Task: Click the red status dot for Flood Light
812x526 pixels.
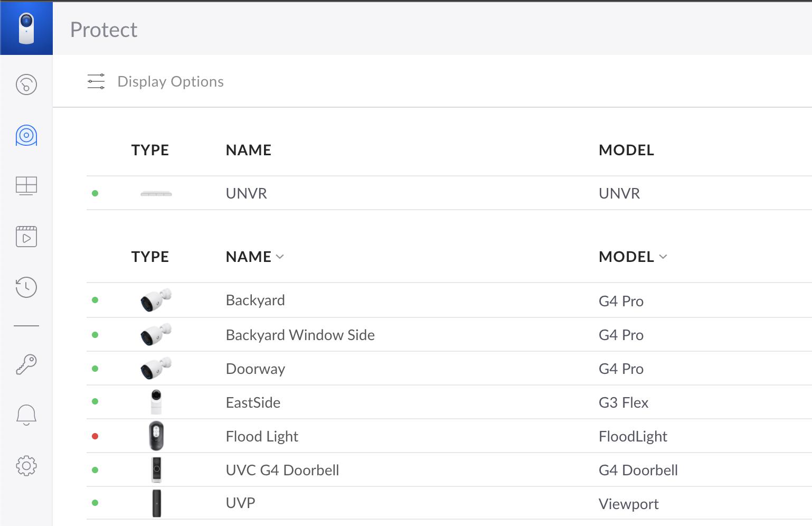Action: point(95,436)
